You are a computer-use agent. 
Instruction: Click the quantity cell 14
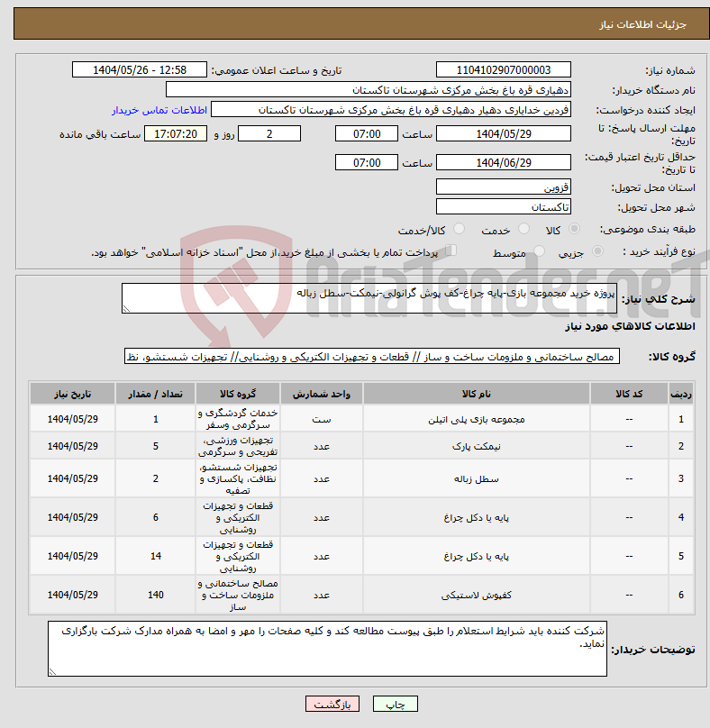click(x=156, y=556)
